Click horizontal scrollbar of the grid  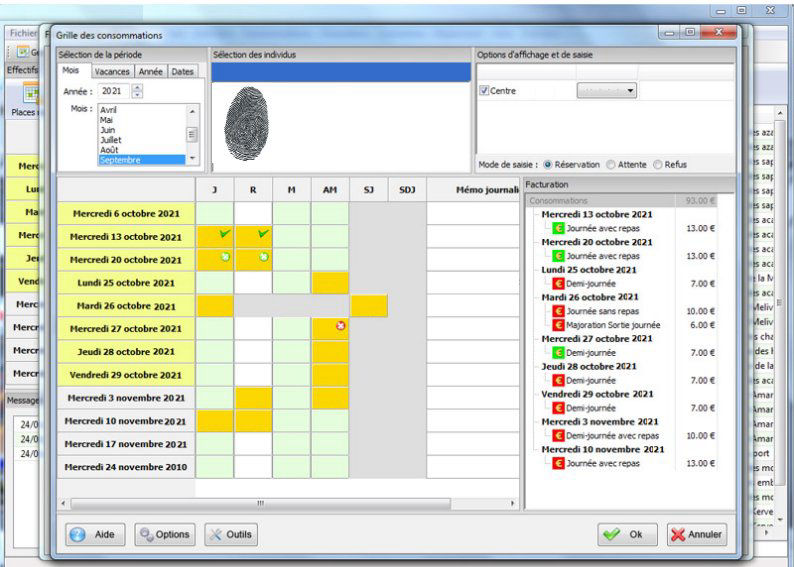pos(260,504)
